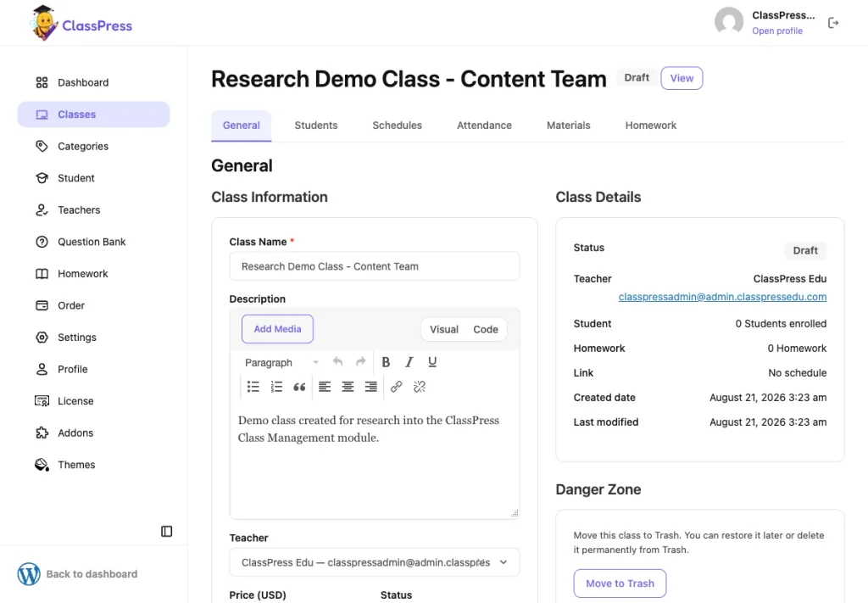Click Move to Trash button
Viewport: 868px width, 603px height.
(620, 583)
